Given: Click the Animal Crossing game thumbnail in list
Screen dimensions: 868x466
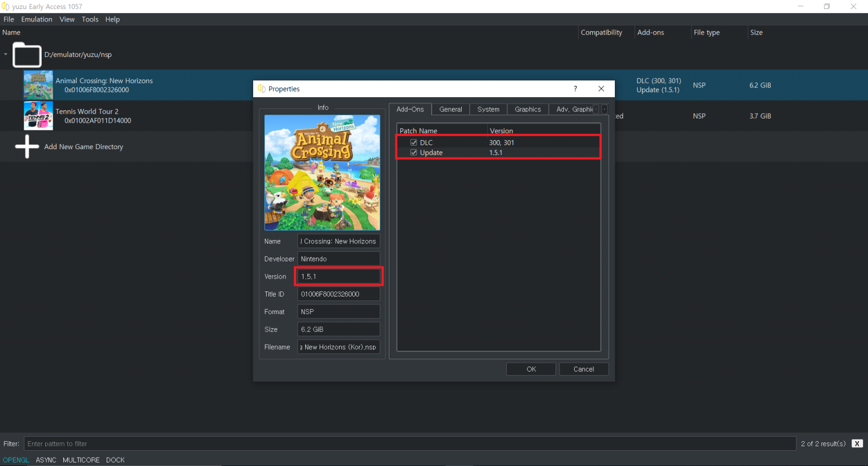Looking at the screenshot, I should pyautogui.click(x=38, y=85).
